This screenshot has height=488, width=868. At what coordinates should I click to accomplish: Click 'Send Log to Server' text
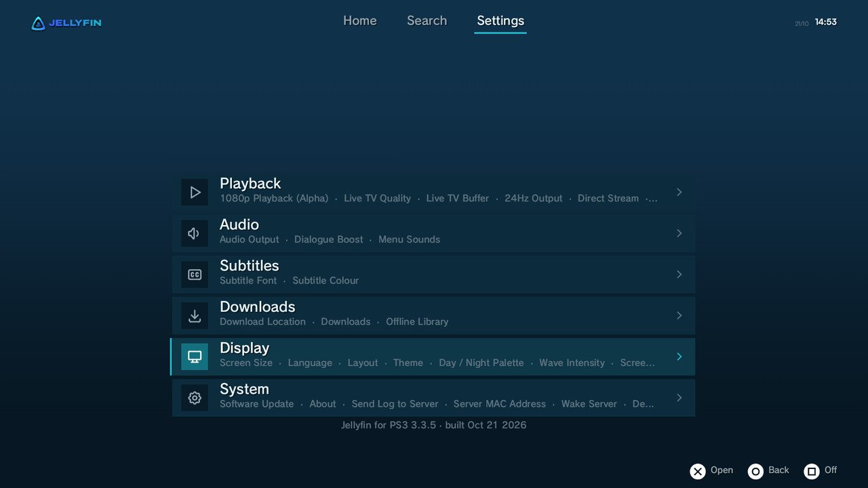(x=395, y=404)
